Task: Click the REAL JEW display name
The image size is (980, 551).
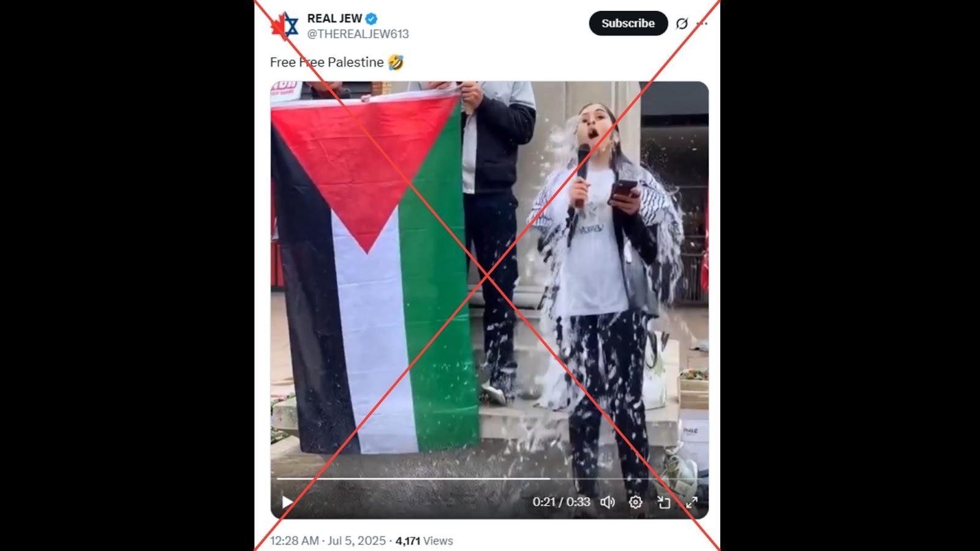Action: tap(334, 18)
